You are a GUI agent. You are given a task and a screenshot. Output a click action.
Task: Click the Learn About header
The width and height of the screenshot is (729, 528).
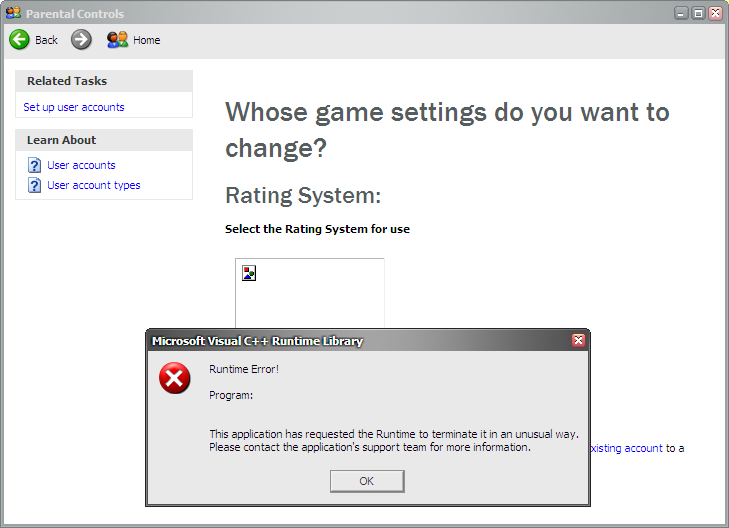(104, 140)
